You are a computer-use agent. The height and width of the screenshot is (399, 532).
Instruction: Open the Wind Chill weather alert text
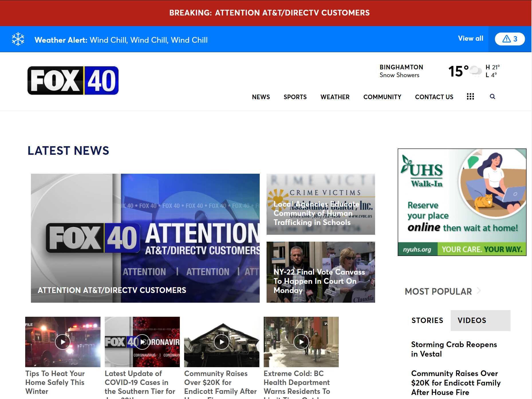click(x=149, y=40)
